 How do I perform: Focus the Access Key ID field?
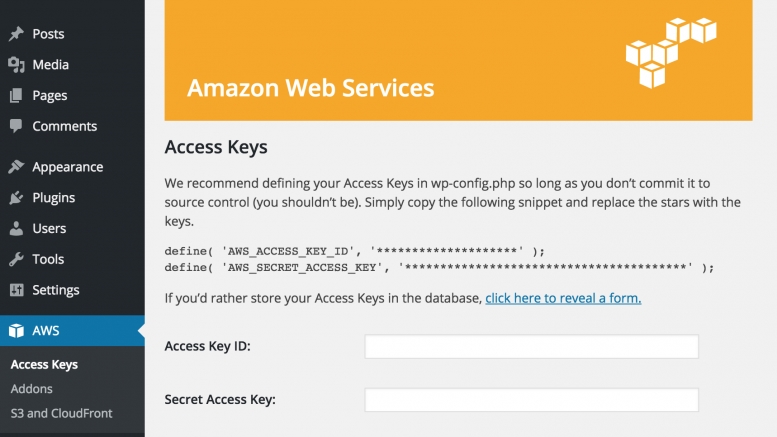(532, 346)
